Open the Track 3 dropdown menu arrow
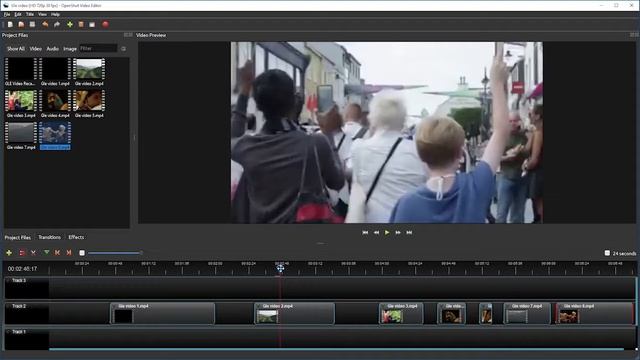Screen dimensions: 640x360 [8, 280]
